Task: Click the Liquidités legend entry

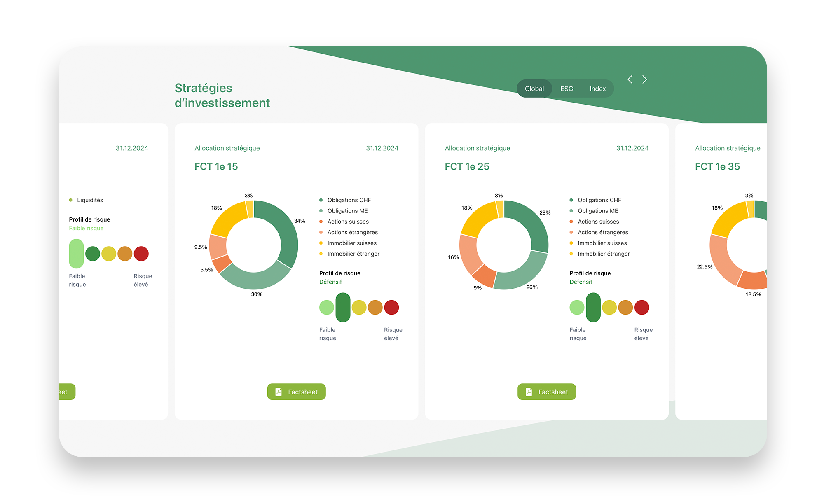Action: (86, 200)
